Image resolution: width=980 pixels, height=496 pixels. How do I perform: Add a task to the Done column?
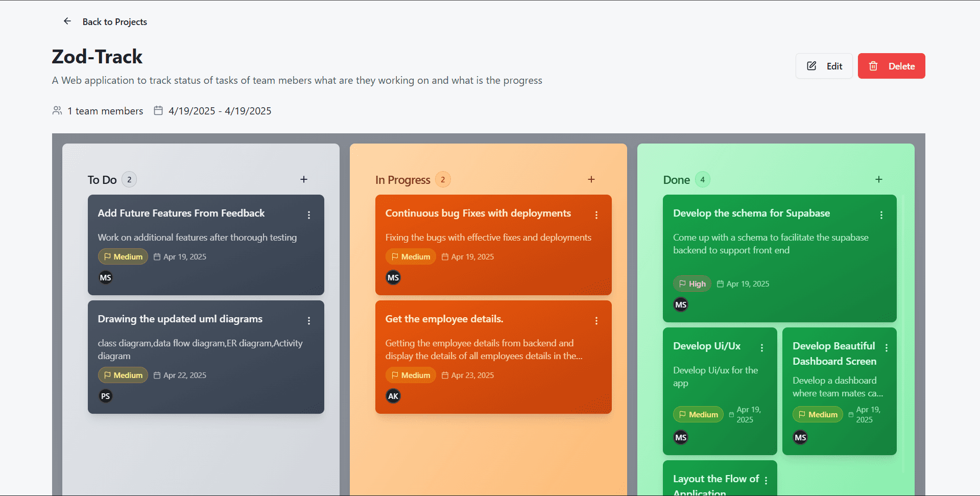[879, 179]
